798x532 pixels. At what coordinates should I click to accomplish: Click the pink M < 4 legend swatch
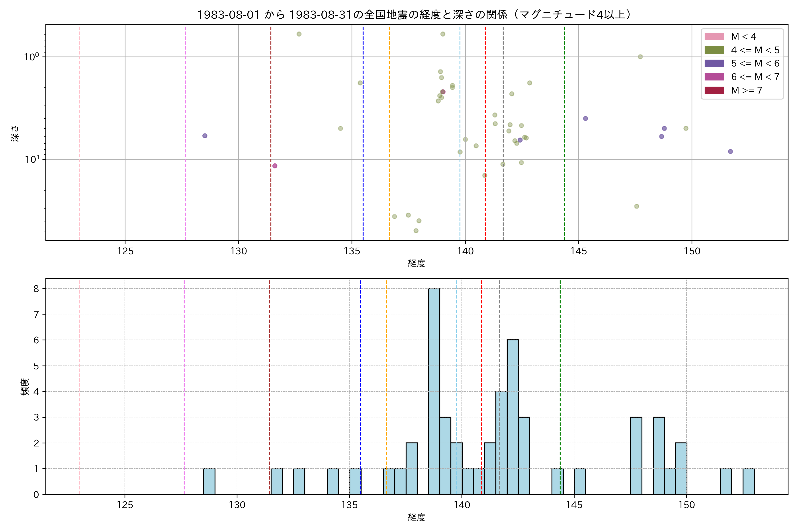714,36
